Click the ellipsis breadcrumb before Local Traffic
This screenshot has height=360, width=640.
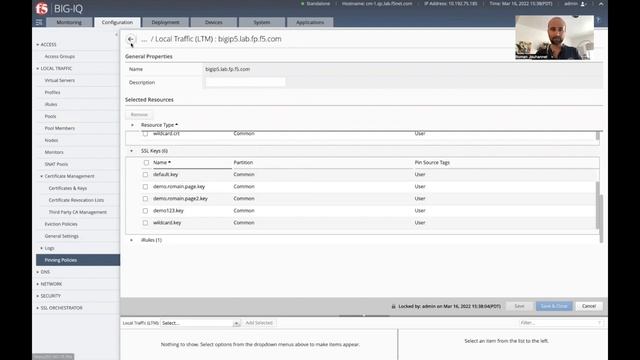click(x=144, y=40)
